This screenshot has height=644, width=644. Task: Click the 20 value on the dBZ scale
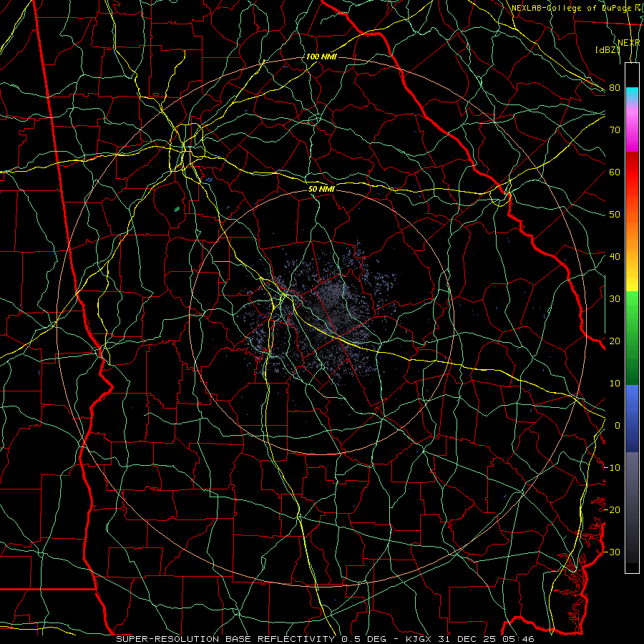click(x=615, y=341)
